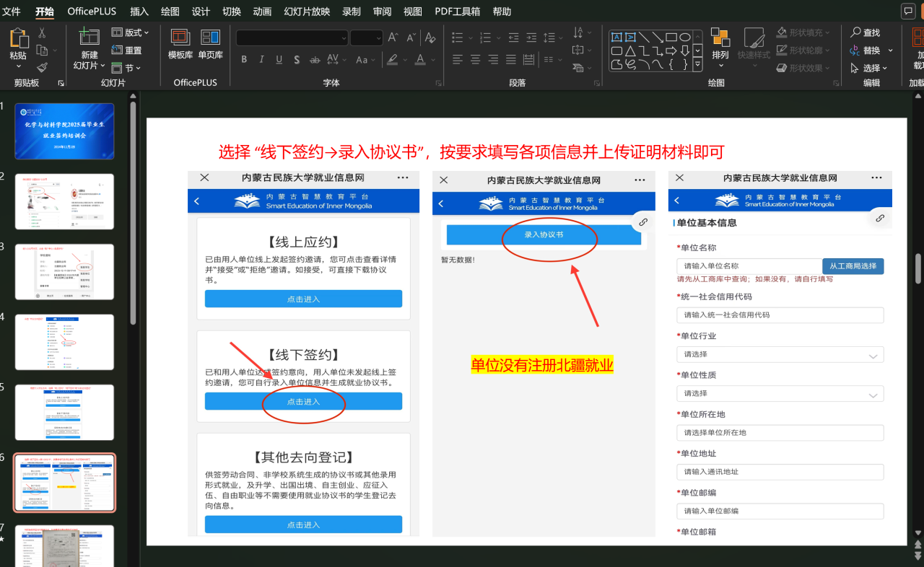Apply strikethrough formatting
The image size is (924, 567).
point(314,59)
